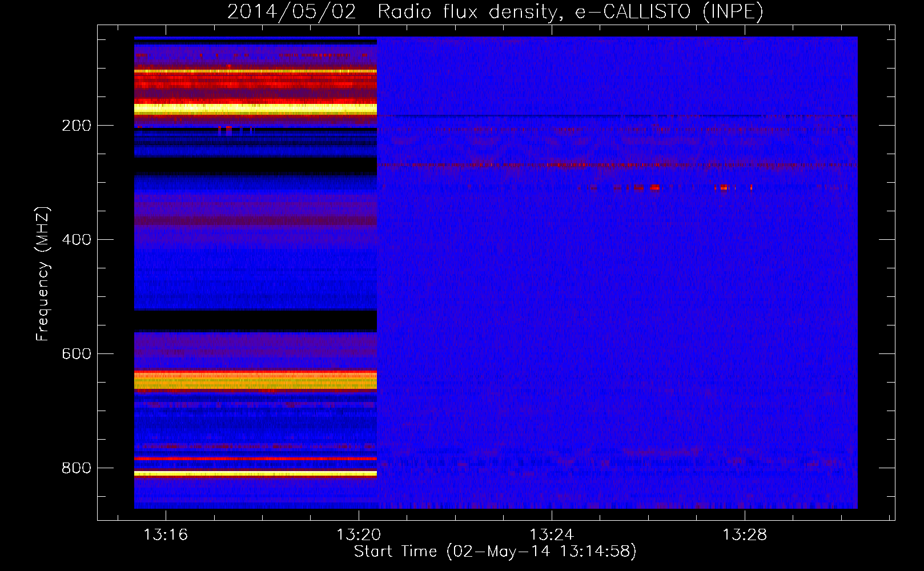924x571 pixels.
Task: Click the red burst near 13:27:30 at 310 MHz
Action: point(725,187)
